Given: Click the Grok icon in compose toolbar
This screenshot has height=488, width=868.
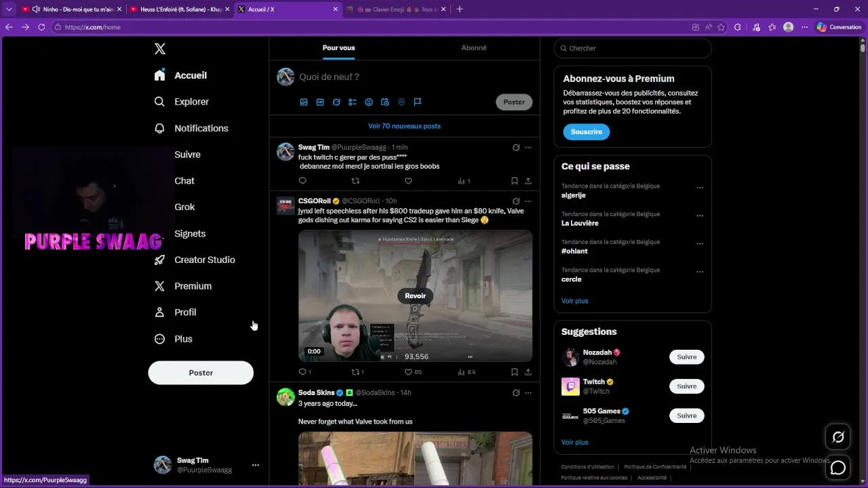Looking at the screenshot, I should coord(336,102).
